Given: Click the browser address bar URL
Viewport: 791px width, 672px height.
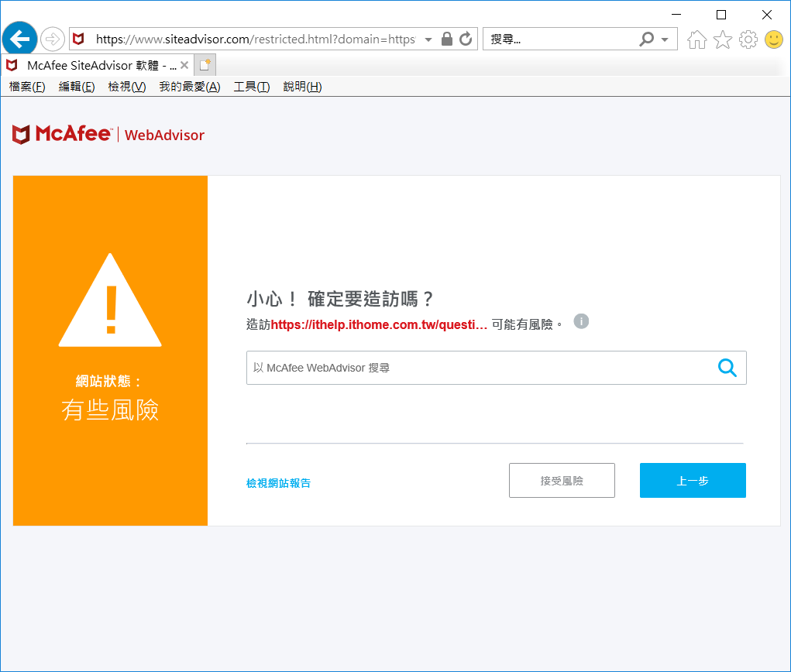Looking at the screenshot, I should (255, 39).
